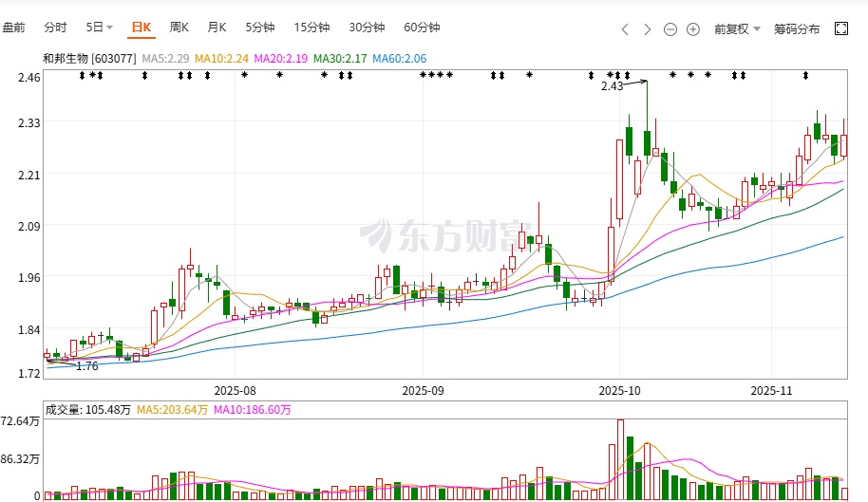Click the volume MA10:186.60万 label
Screen dimensions: 868x502
(x=252, y=410)
